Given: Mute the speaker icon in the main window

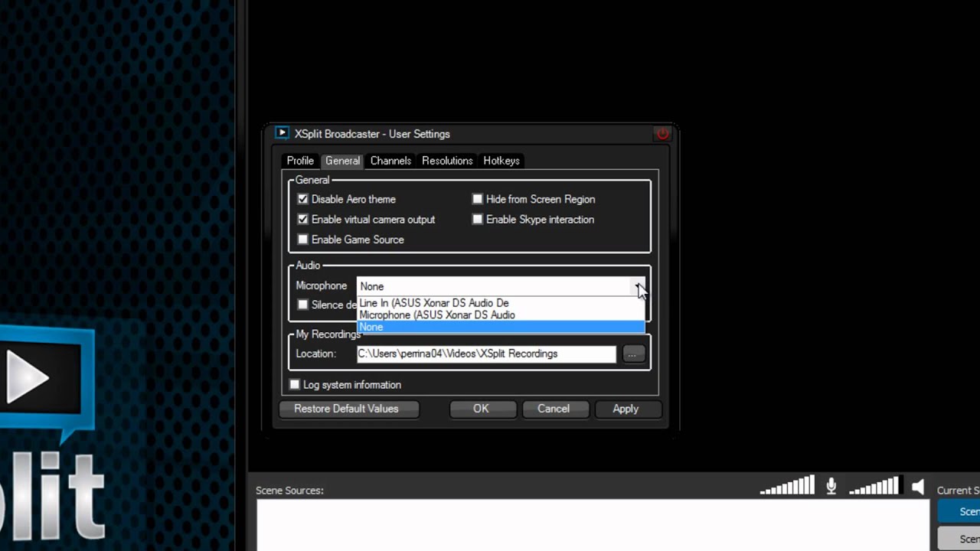Looking at the screenshot, I should pyautogui.click(x=919, y=487).
